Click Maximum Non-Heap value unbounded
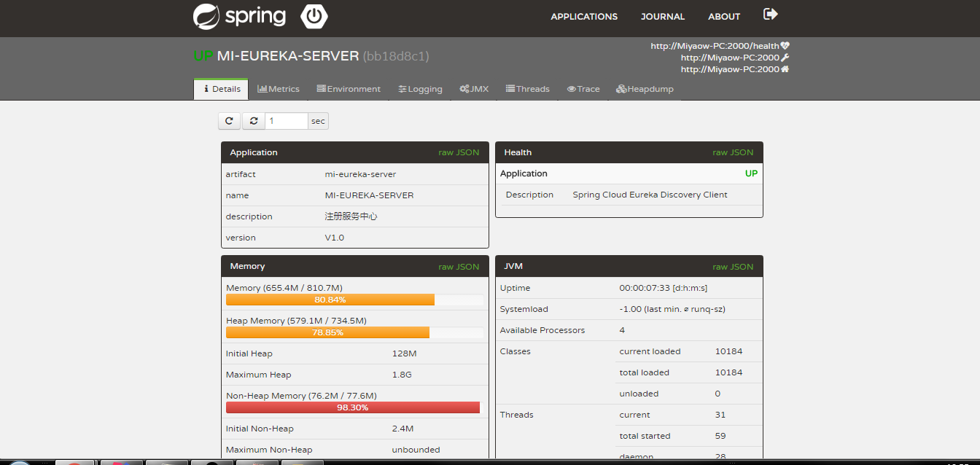980x465 pixels. (416, 450)
